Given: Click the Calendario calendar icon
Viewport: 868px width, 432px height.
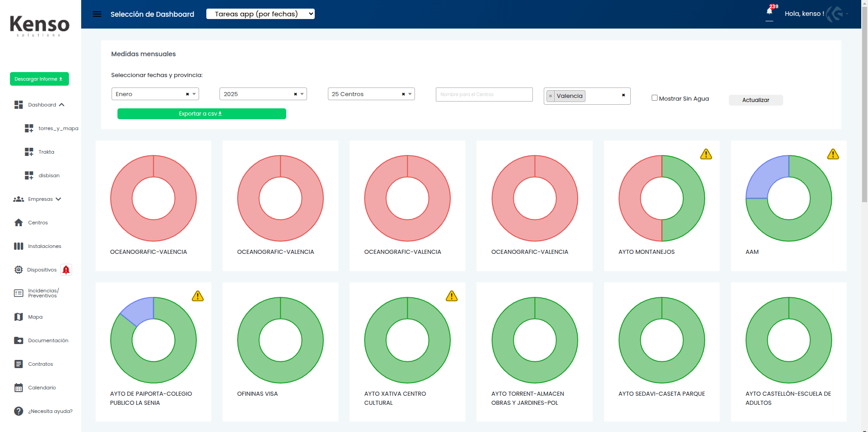Looking at the screenshot, I should [19, 388].
